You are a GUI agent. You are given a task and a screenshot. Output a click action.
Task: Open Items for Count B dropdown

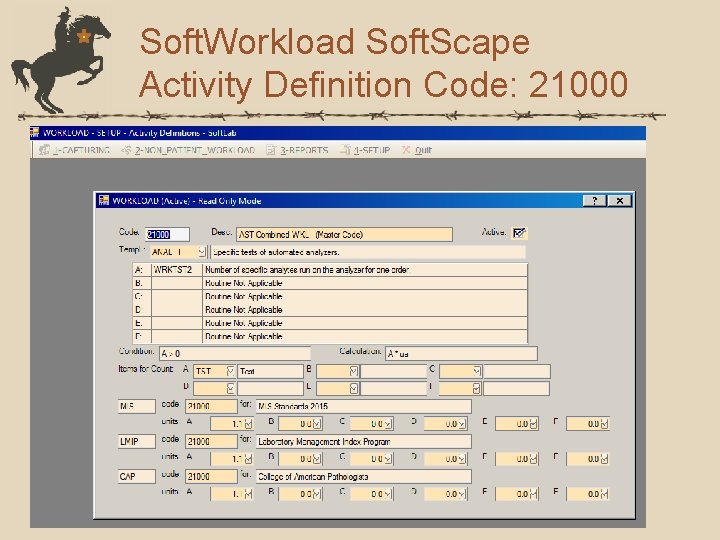[353, 371]
